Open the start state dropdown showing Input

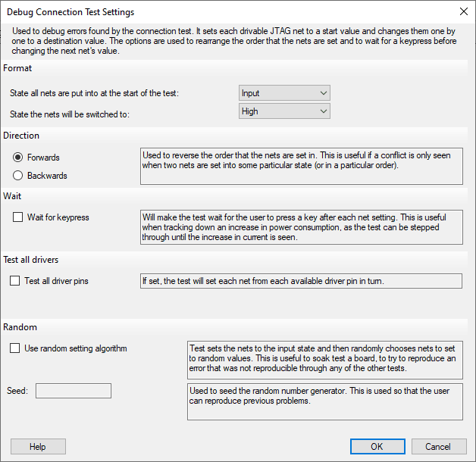284,93
